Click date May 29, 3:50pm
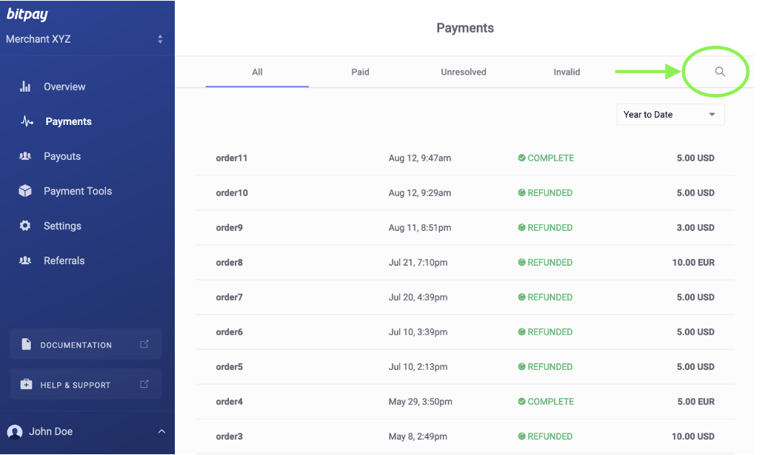Image resolution: width=768 pixels, height=455 pixels. [420, 402]
